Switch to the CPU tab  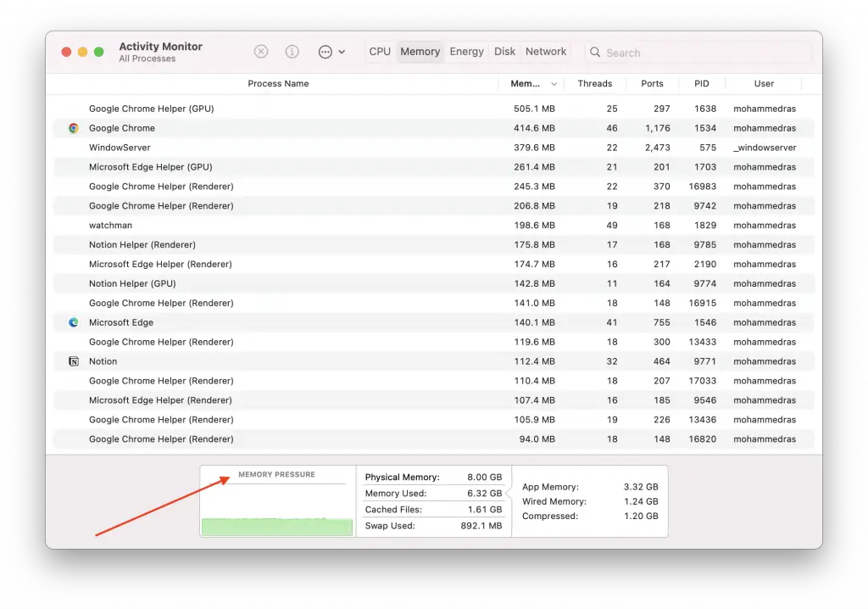point(380,52)
